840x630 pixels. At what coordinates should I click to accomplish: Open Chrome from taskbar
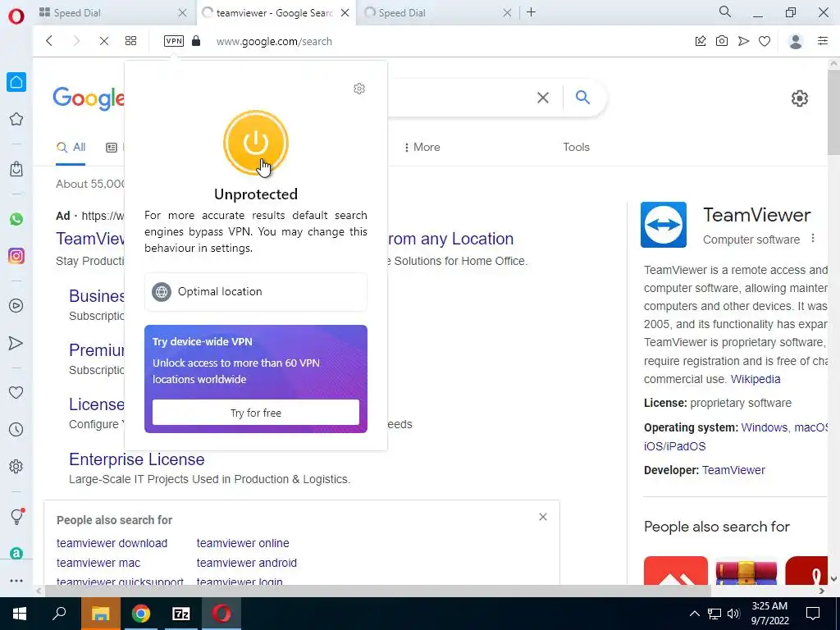(x=141, y=614)
